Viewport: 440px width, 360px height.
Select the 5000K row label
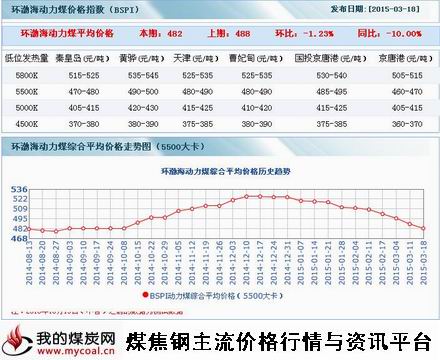(27, 108)
